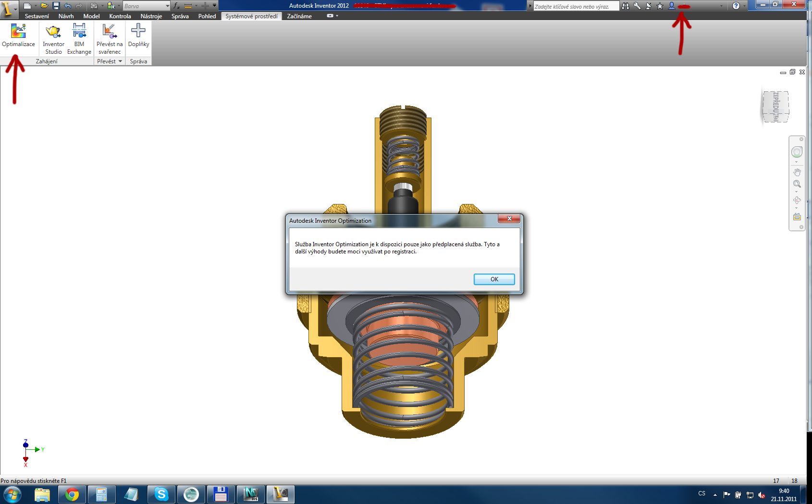The width and height of the screenshot is (812, 504).
Task: Confirm the Optimization dialog with OK
Action: pyautogui.click(x=494, y=279)
